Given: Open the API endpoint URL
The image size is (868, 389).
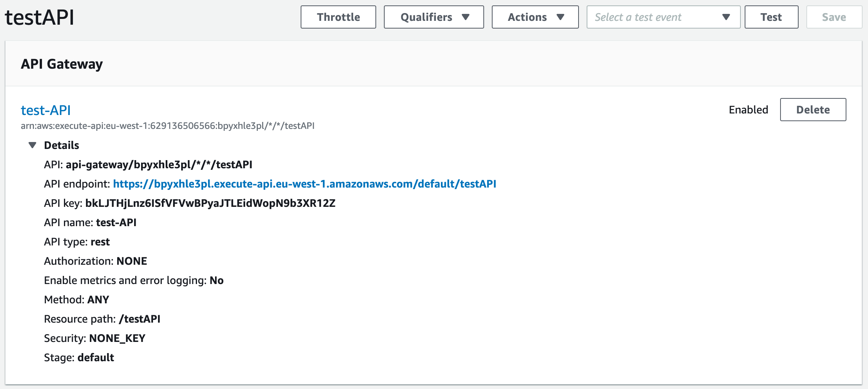Looking at the screenshot, I should [304, 184].
